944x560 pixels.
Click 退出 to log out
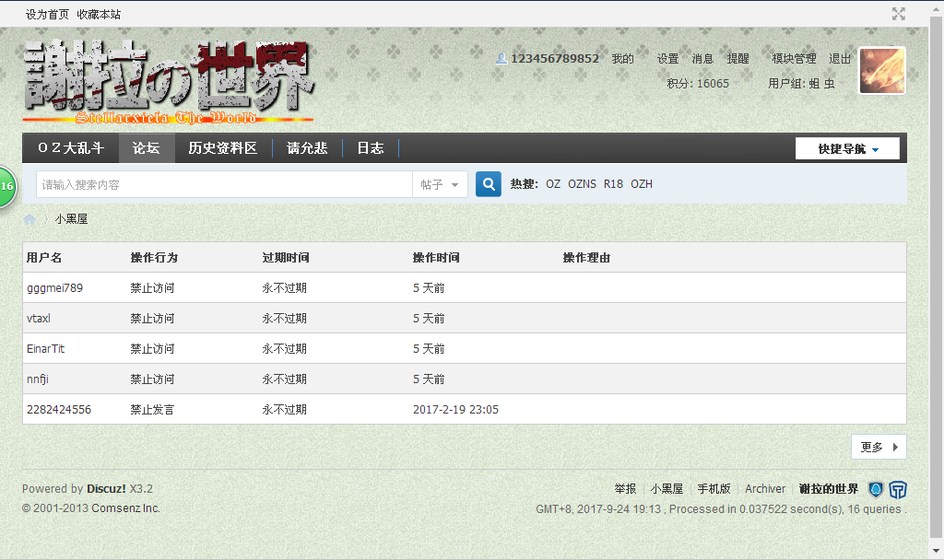(839, 58)
